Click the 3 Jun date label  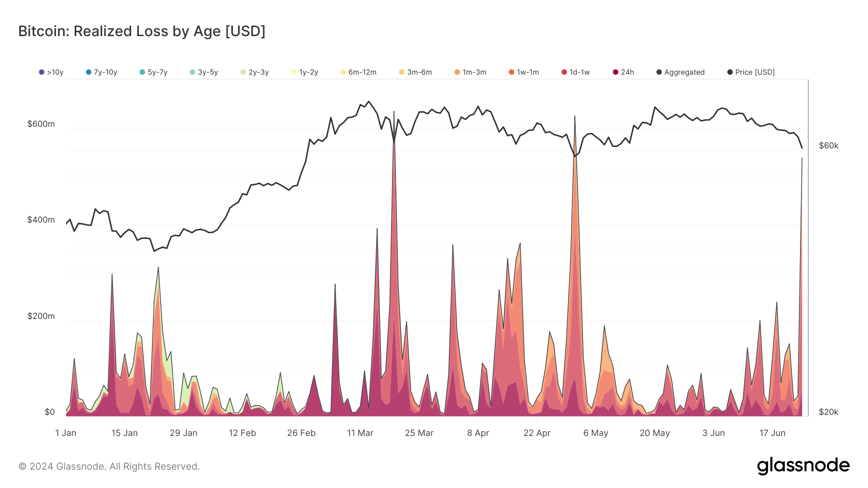pyautogui.click(x=714, y=433)
